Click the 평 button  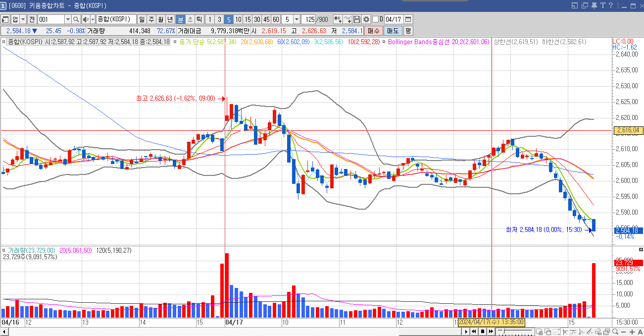[x=408, y=31]
